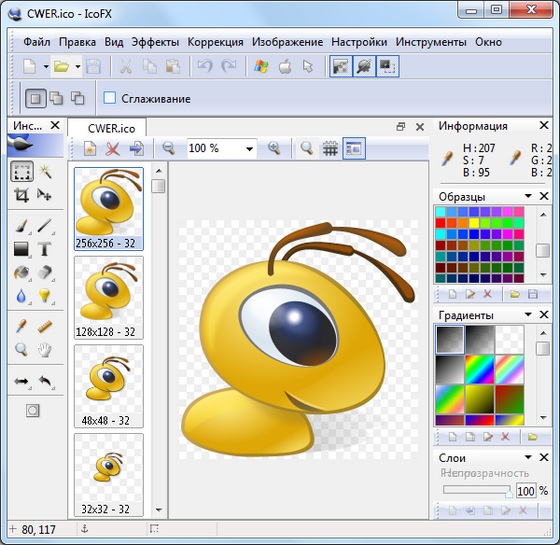This screenshot has width=560, height=545.
Task: Toggle the dark image with dashed frame button
Action: 388,66
